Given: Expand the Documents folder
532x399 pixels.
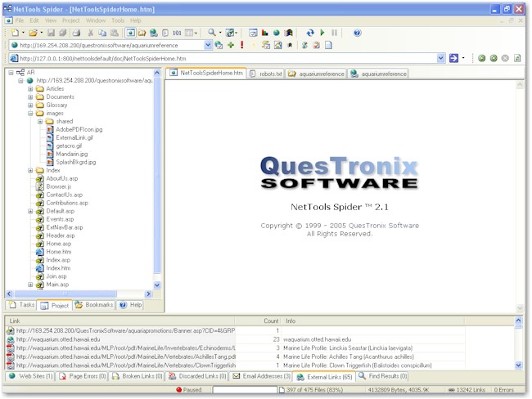Looking at the screenshot, I should (x=30, y=97).
